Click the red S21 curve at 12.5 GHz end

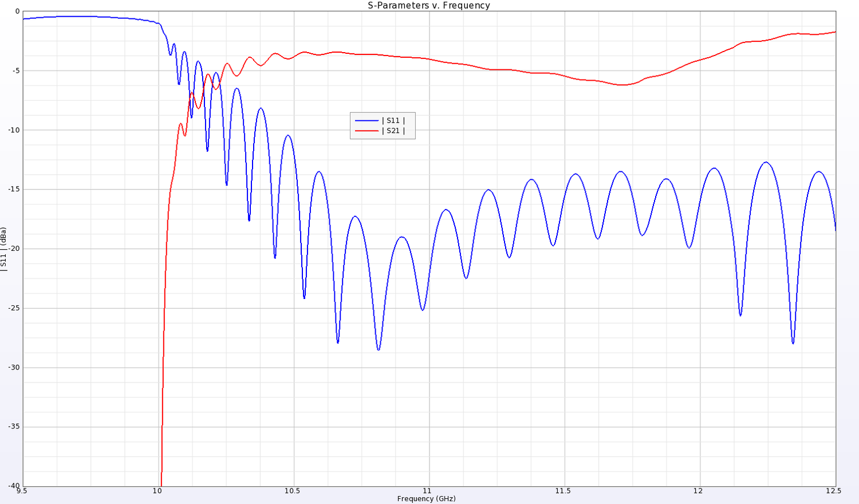pos(834,32)
